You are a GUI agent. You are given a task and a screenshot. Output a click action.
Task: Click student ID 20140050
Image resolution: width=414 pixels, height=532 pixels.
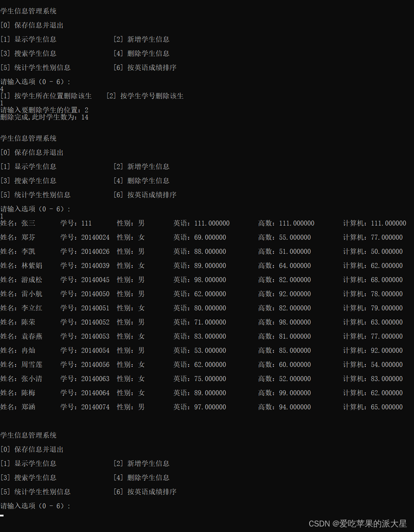95,294
